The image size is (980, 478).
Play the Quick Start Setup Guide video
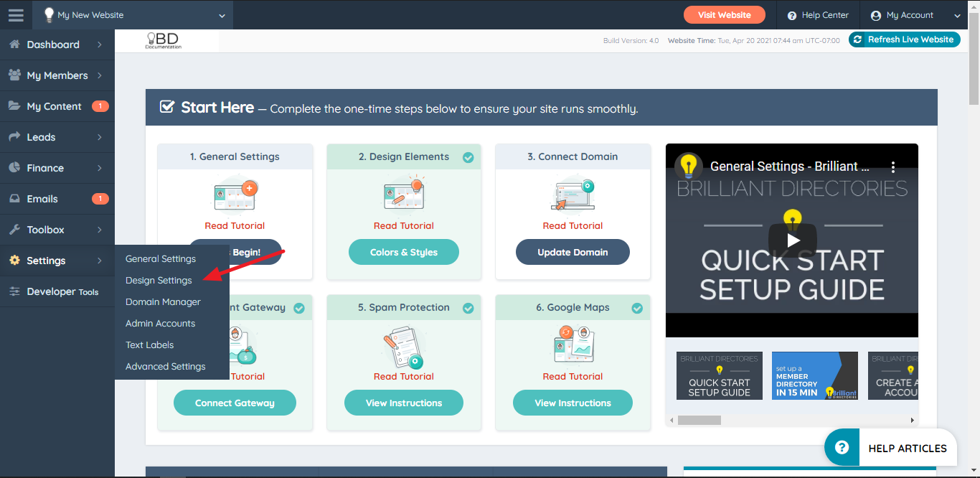[x=792, y=240]
